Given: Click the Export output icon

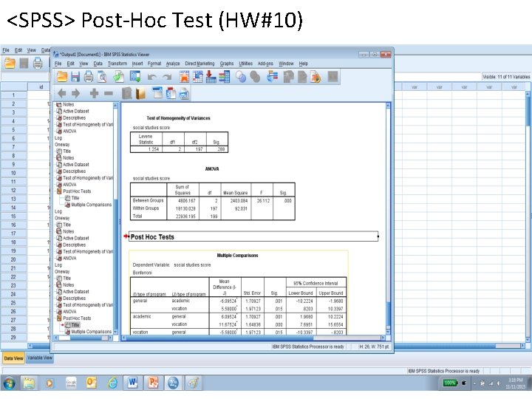Looking at the screenshot, I should 118,77.
